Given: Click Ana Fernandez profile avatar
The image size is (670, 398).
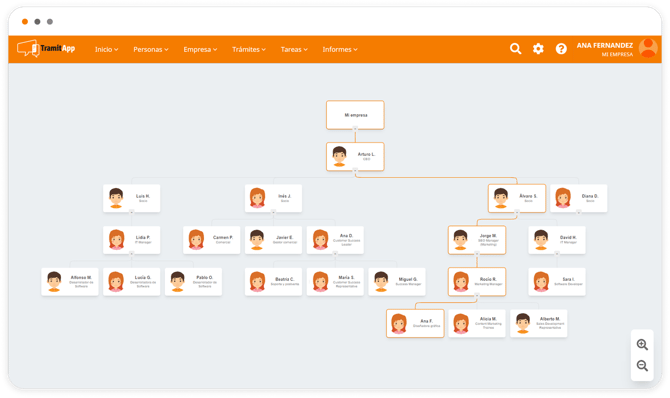Looking at the screenshot, I should (x=648, y=48).
